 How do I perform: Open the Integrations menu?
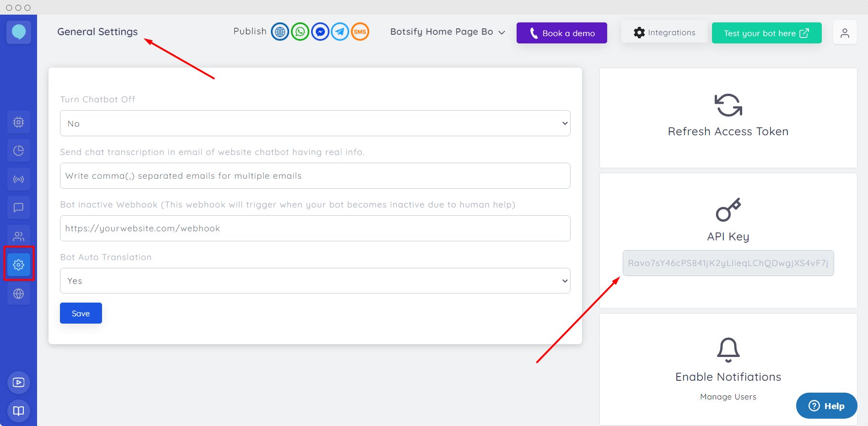pyautogui.click(x=664, y=32)
